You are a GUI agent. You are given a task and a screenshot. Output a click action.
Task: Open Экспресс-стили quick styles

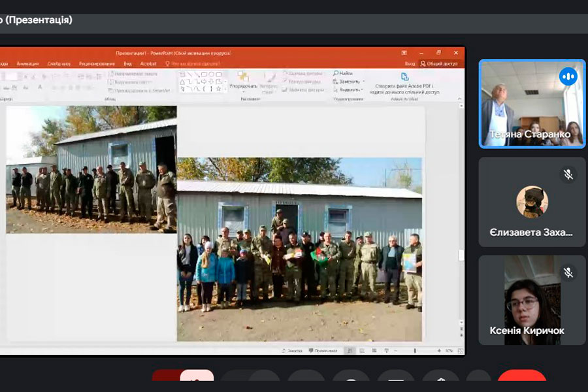[x=269, y=82]
